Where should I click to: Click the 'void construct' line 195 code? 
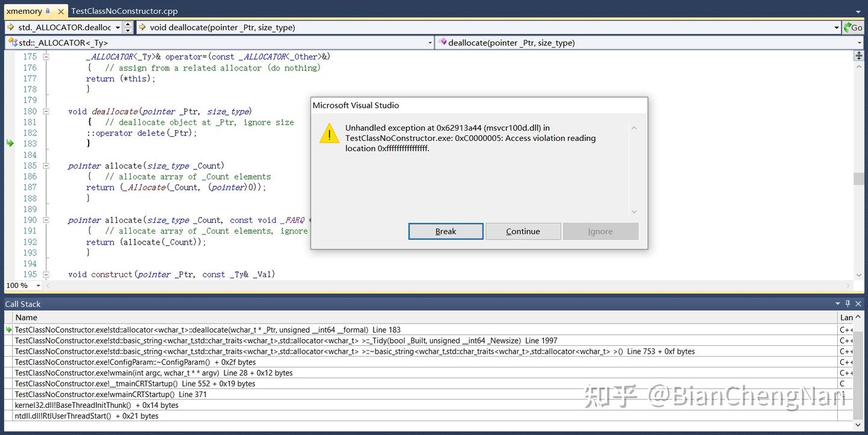172,274
